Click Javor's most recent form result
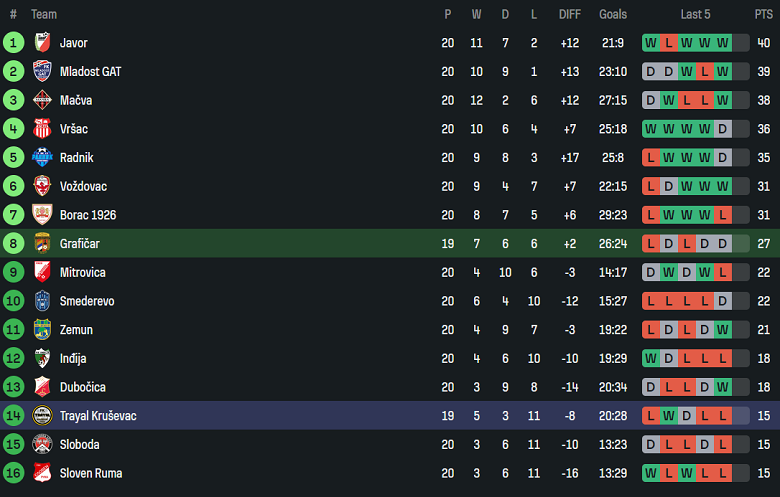The width and height of the screenshot is (780, 497). pyautogui.click(x=722, y=43)
